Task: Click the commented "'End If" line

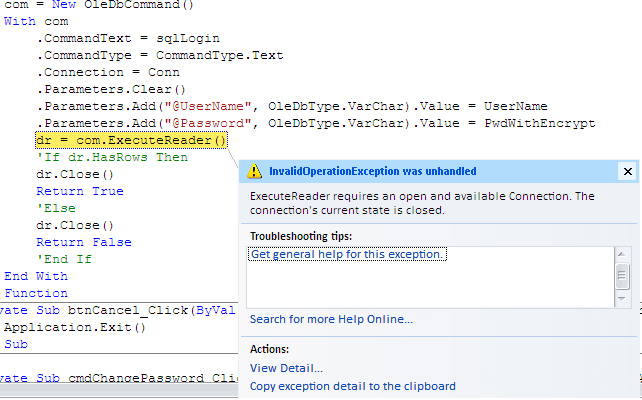Action: click(64, 259)
